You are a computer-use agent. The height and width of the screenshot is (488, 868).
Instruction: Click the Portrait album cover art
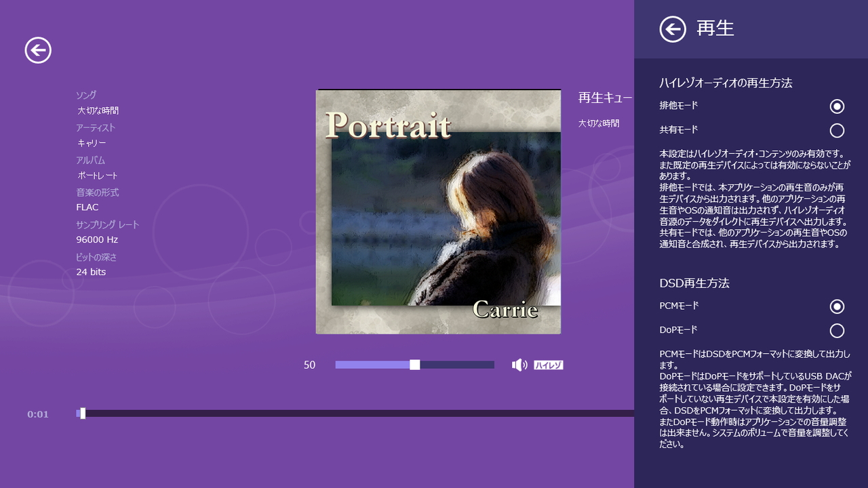pos(438,212)
